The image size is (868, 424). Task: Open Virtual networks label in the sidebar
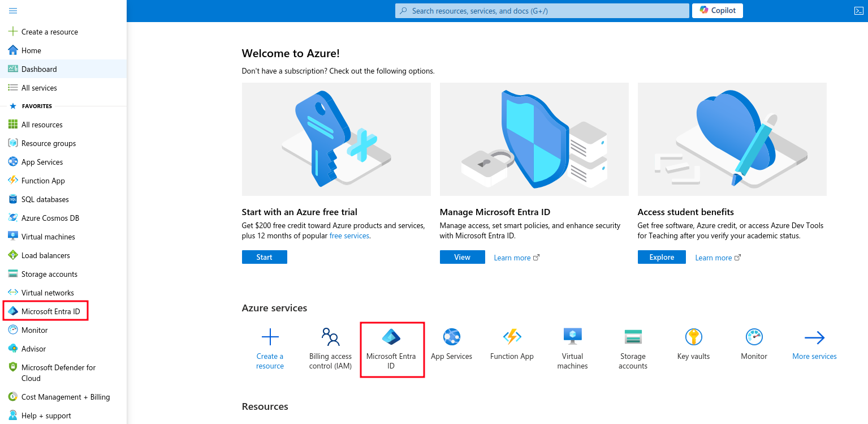pyautogui.click(x=47, y=293)
